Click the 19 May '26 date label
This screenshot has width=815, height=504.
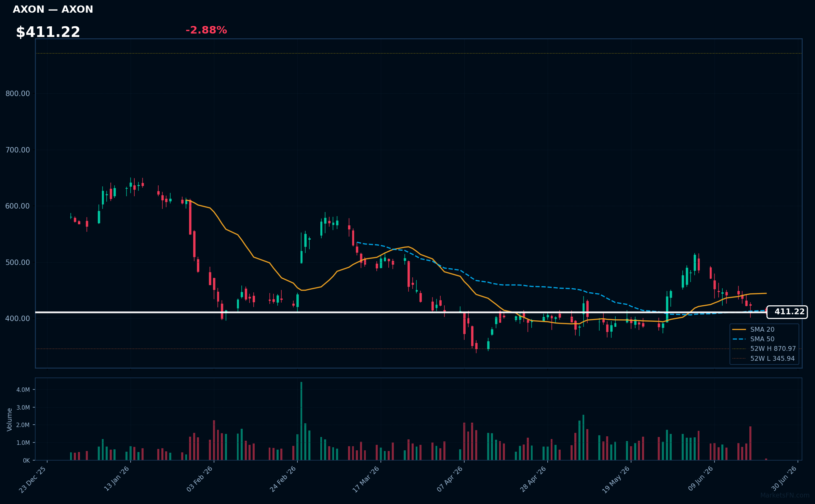click(x=616, y=479)
